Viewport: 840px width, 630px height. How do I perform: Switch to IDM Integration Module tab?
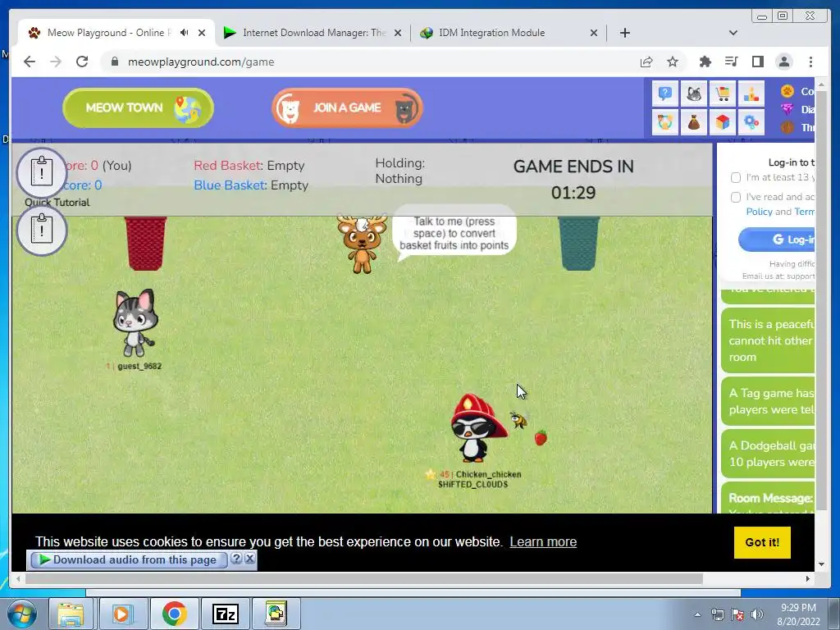pos(509,33)
